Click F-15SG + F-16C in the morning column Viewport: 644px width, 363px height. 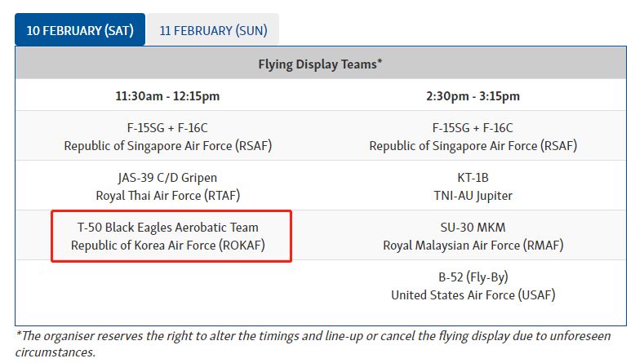coord(167,128)
